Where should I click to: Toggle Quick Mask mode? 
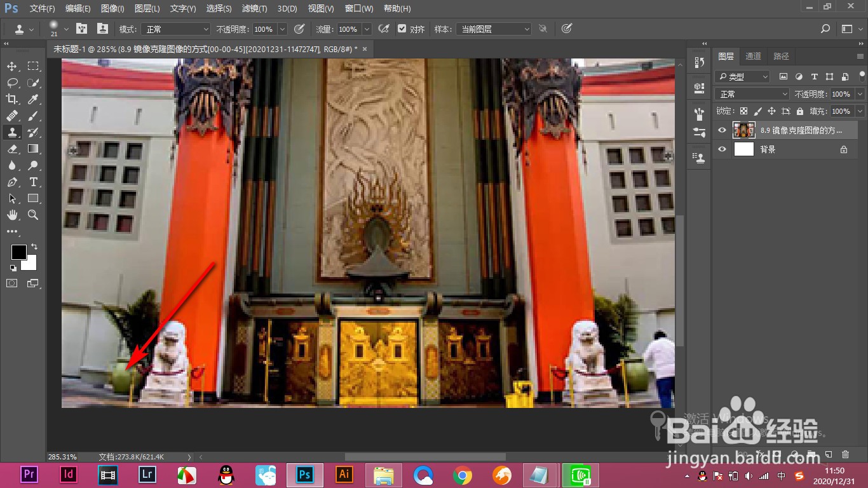point(12,283)
